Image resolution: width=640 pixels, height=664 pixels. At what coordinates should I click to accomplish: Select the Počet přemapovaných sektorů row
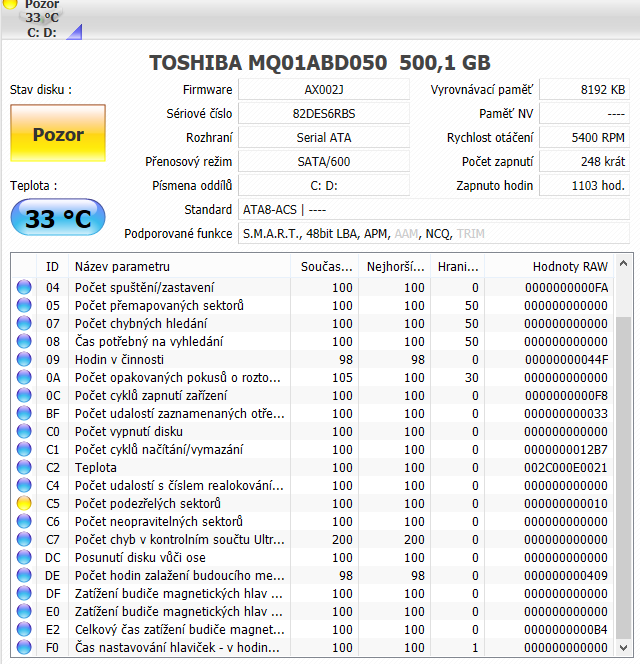313,305
